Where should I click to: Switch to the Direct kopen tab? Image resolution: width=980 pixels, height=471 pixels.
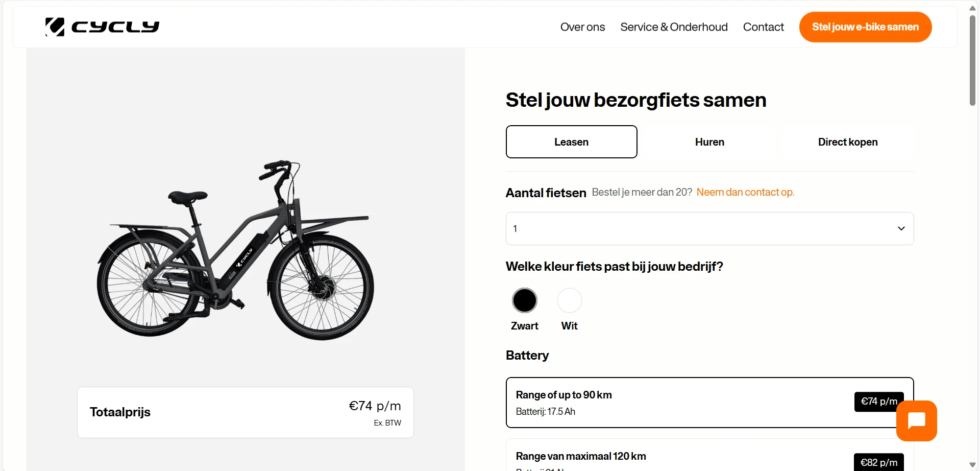[847, 142]
